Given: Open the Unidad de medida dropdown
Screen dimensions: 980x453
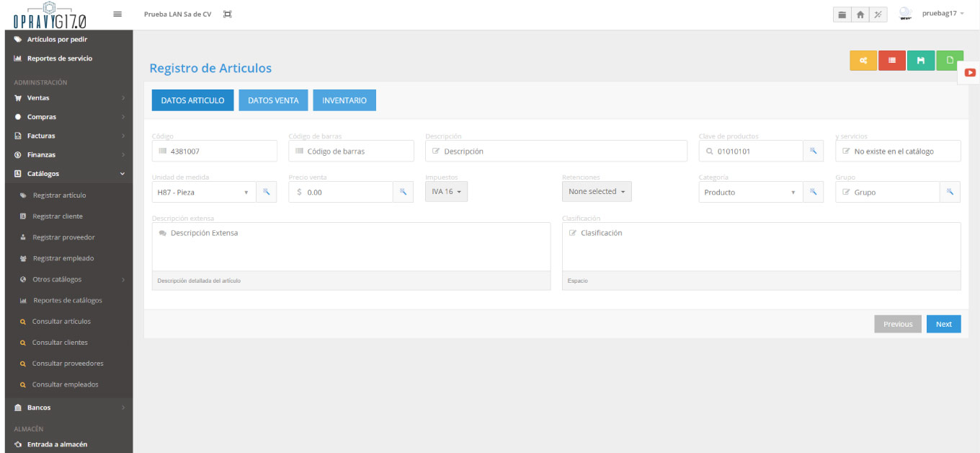Looking at the screenshot, I should point(204,192).
